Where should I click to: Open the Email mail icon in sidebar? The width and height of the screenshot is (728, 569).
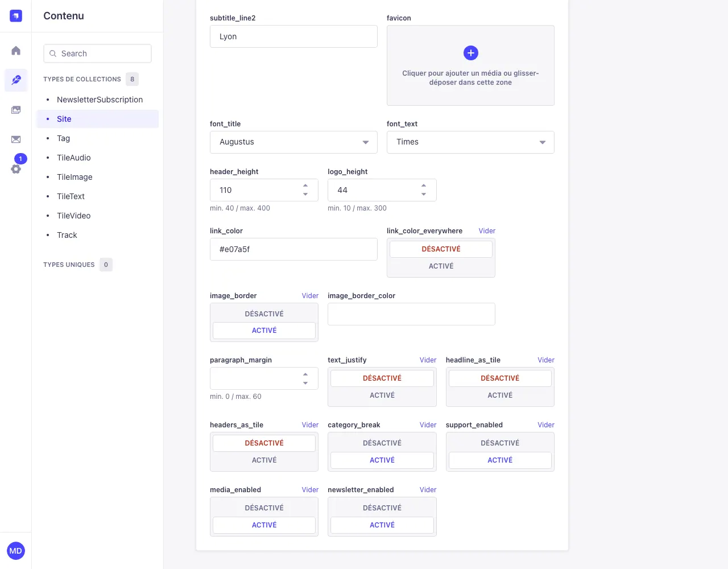(16, 139)
